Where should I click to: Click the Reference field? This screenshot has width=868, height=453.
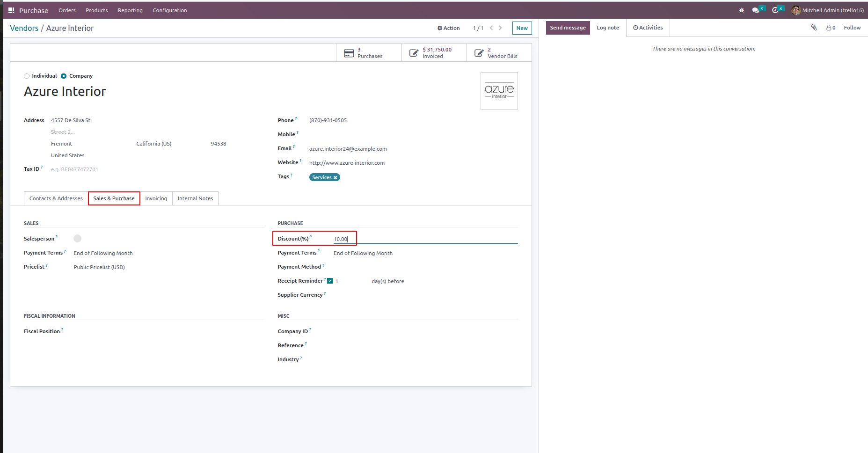tap(425, 345)
